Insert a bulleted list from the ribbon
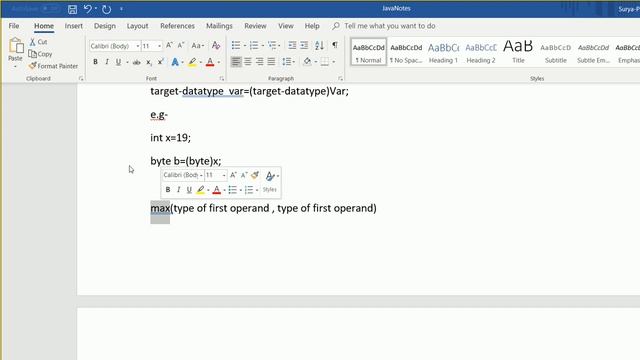The image size is (640, 360). point(236,45)
